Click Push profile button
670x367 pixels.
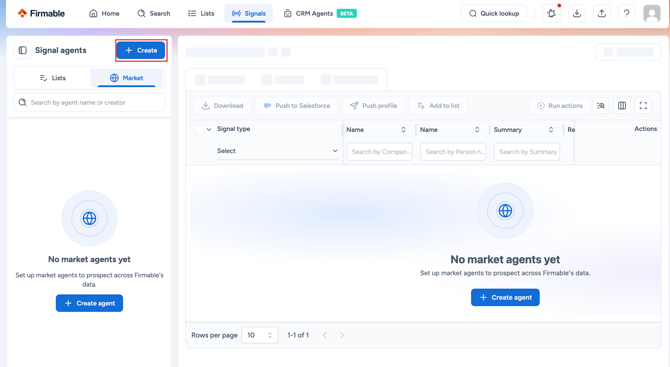pos(373,106)
